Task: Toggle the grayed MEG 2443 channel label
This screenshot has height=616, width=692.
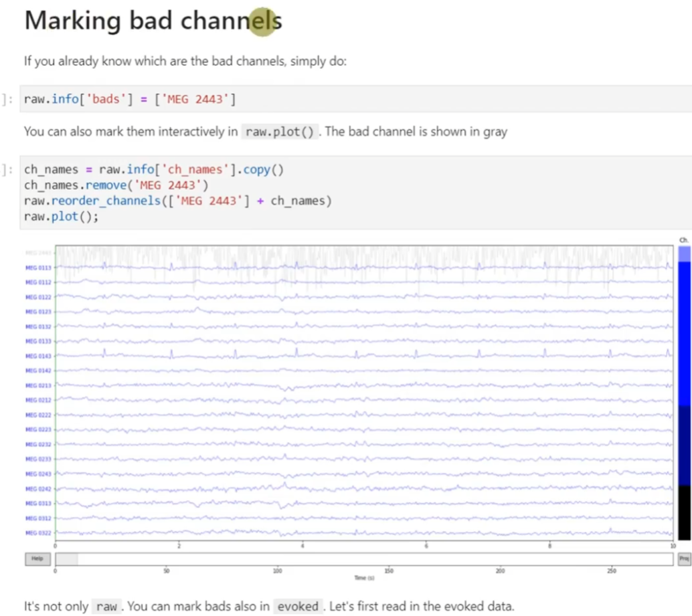Action: (38, 253)
